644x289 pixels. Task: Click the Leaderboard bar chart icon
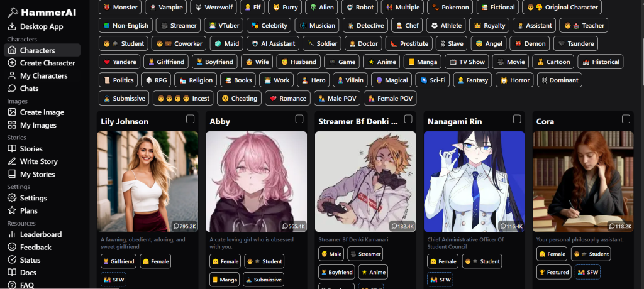pos(13,234)
